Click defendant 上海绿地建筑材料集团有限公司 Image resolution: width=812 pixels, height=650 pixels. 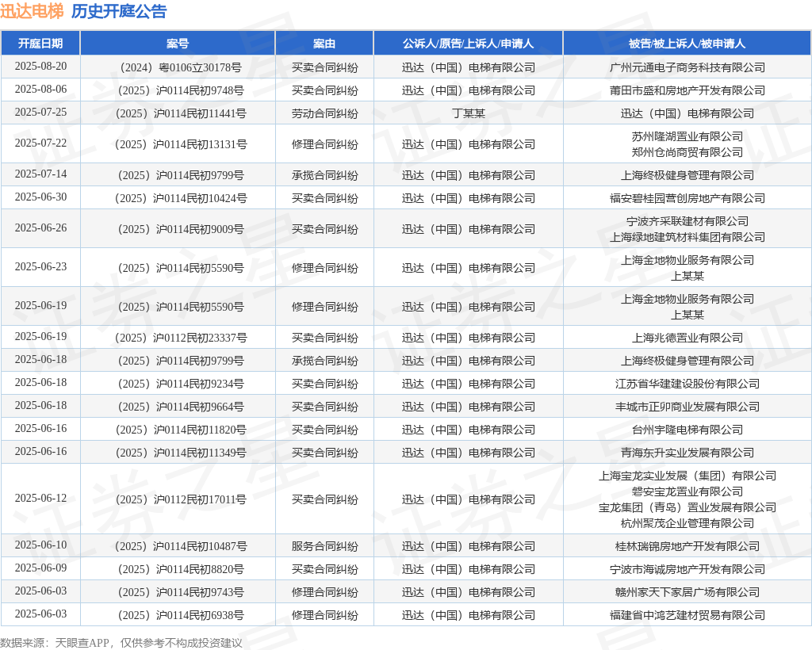click(x=688, y=237)
